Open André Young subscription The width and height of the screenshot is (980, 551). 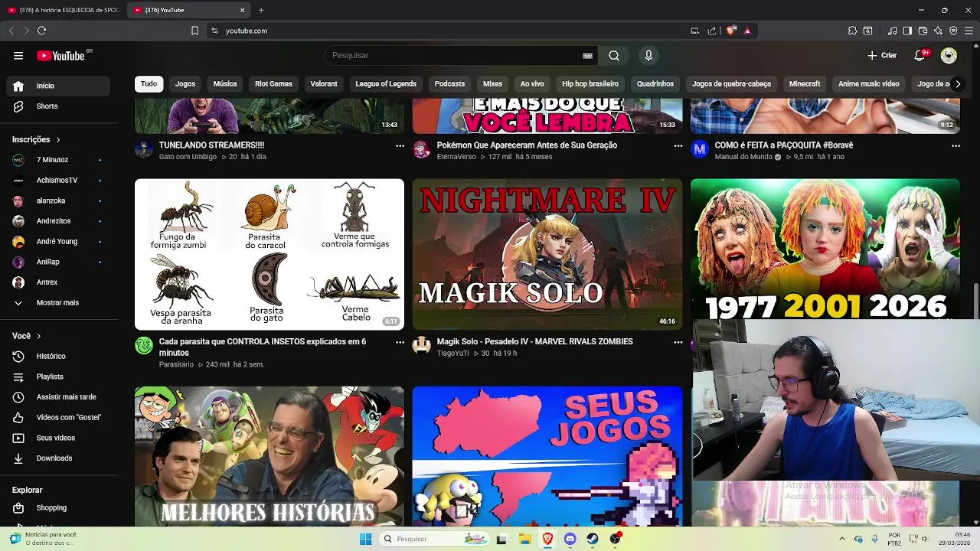tap(58, 241)
